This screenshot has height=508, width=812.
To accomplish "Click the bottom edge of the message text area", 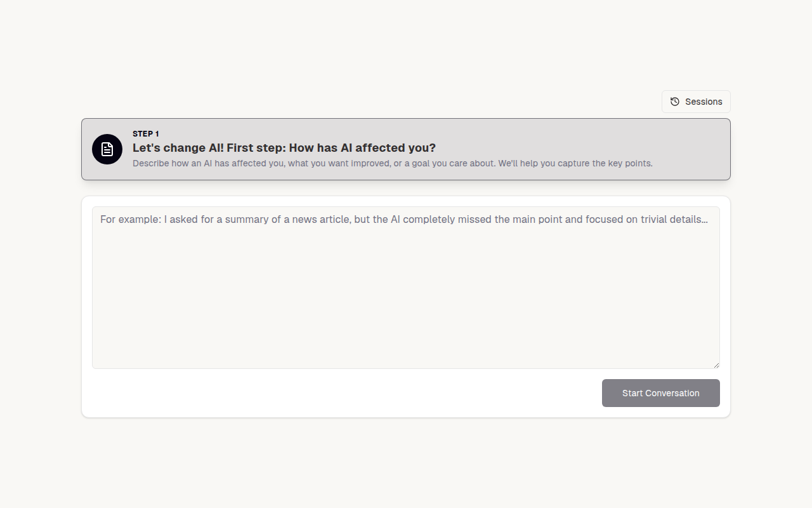I will pyautogui.click(x=406, y=368).
